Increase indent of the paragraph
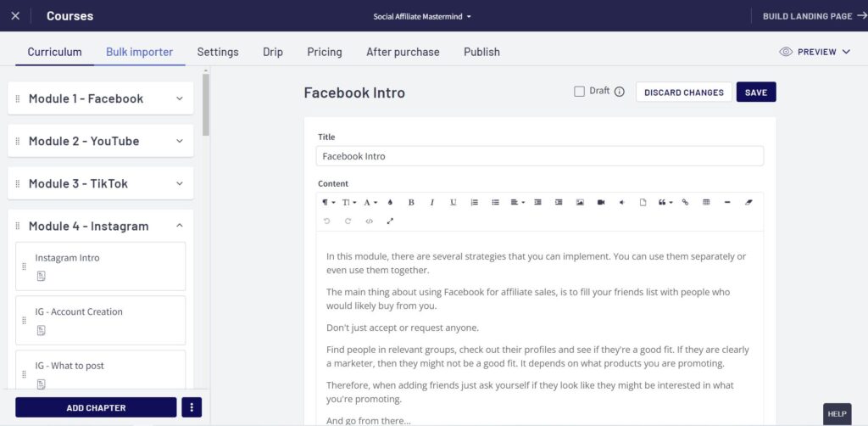Image resolution: width=868 pixels, height=426 pixels. [x=559, y=203]
